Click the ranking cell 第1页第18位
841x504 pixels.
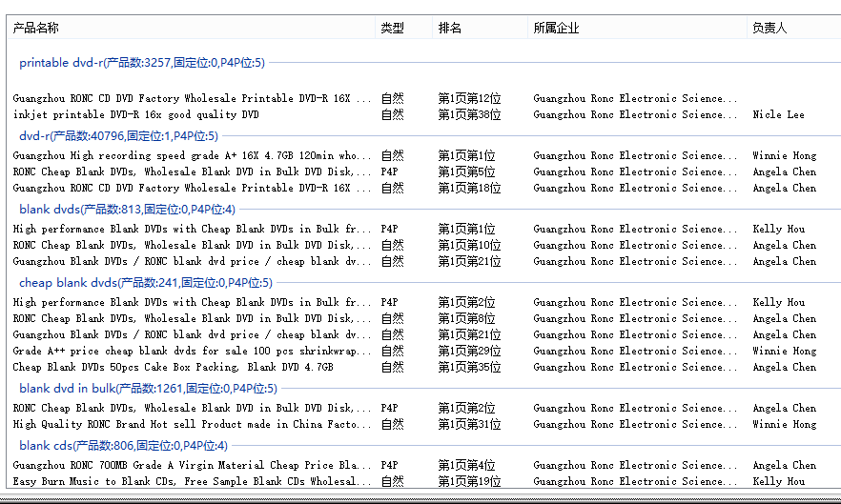pos(469,189)
